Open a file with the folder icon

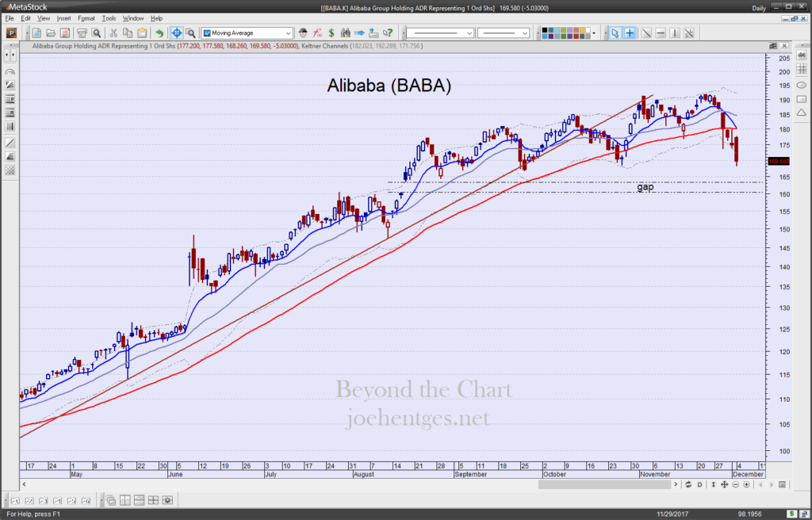51,33
